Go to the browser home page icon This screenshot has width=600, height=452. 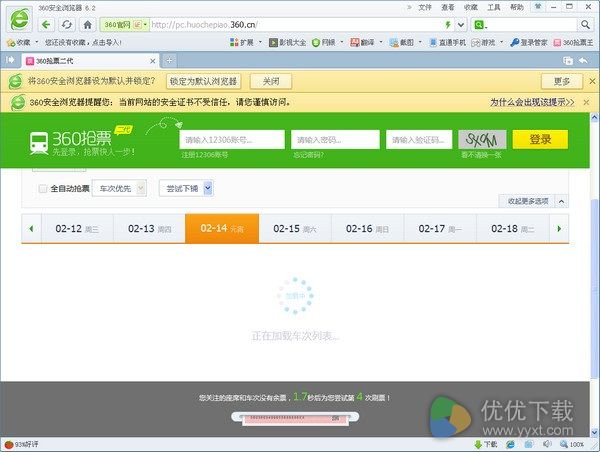(x=88, y=25)
